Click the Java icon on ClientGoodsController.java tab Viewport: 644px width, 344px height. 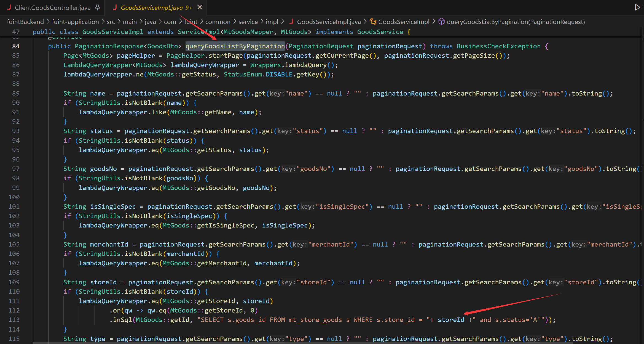[9, 7]
